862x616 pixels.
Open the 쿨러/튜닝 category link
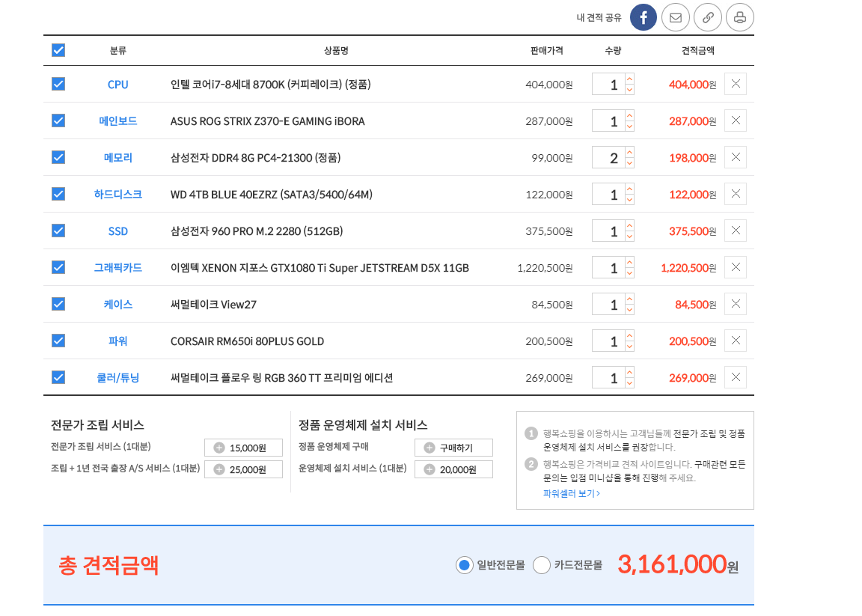click(118, 377)
